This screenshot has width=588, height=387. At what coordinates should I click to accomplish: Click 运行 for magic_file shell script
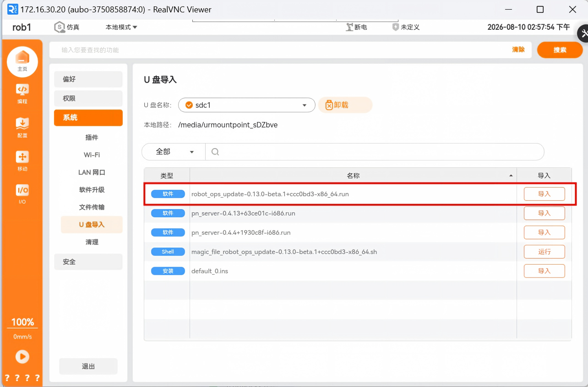[544, 252]
